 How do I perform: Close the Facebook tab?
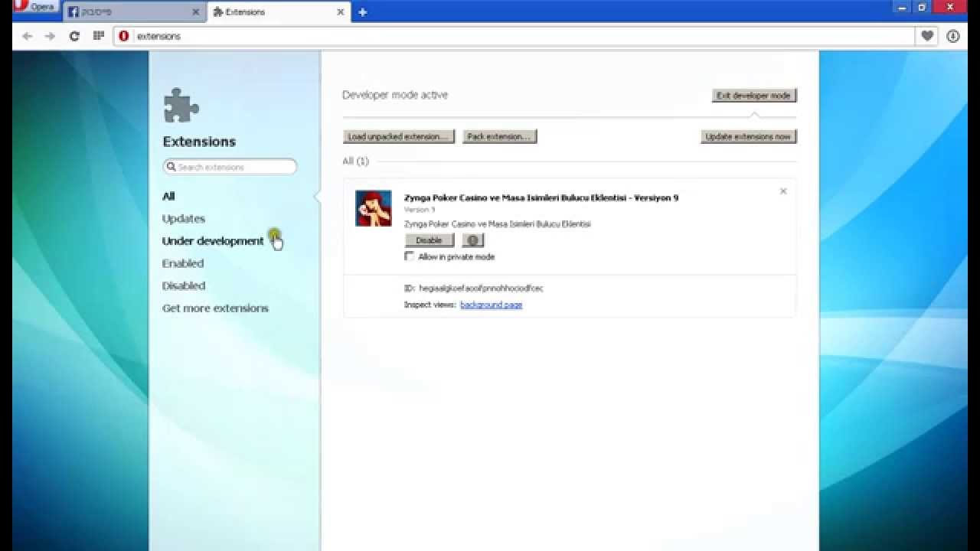(196, 12)
